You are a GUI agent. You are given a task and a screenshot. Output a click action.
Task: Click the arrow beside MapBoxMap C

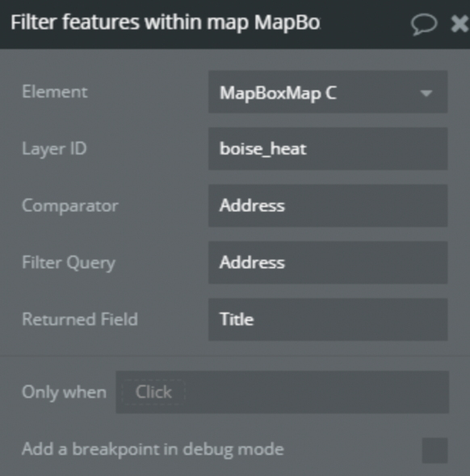pos(426,94)
